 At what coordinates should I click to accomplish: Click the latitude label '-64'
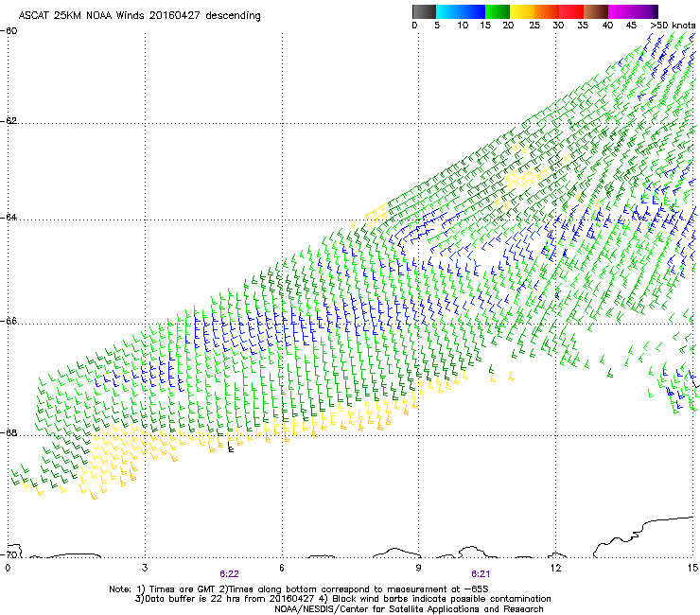[x=9, y=218]
